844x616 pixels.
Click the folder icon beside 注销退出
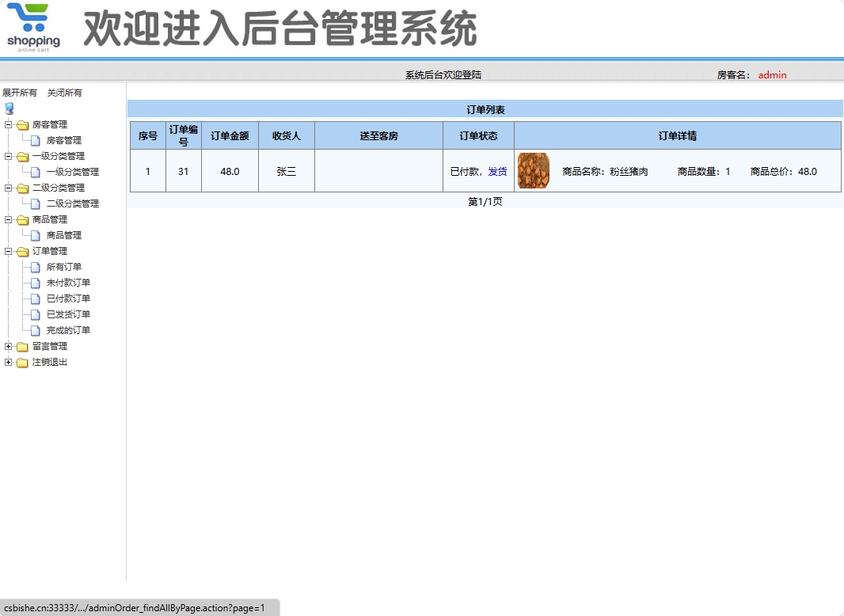(x=24, y=362)
